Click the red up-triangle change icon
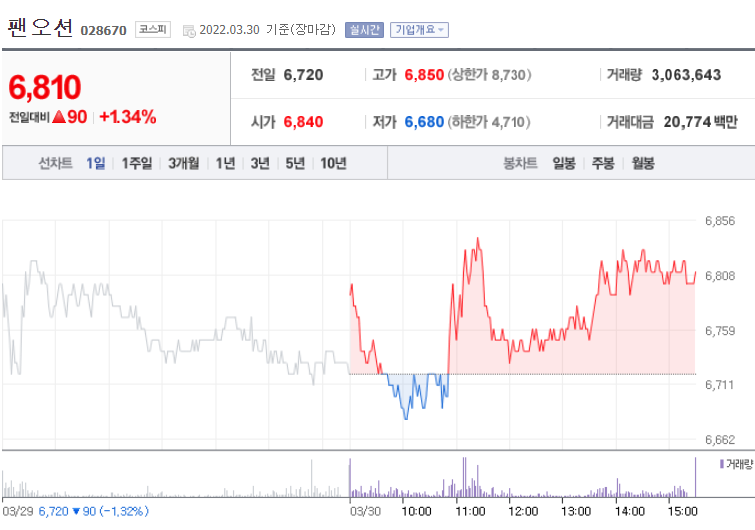 (59, 116)
